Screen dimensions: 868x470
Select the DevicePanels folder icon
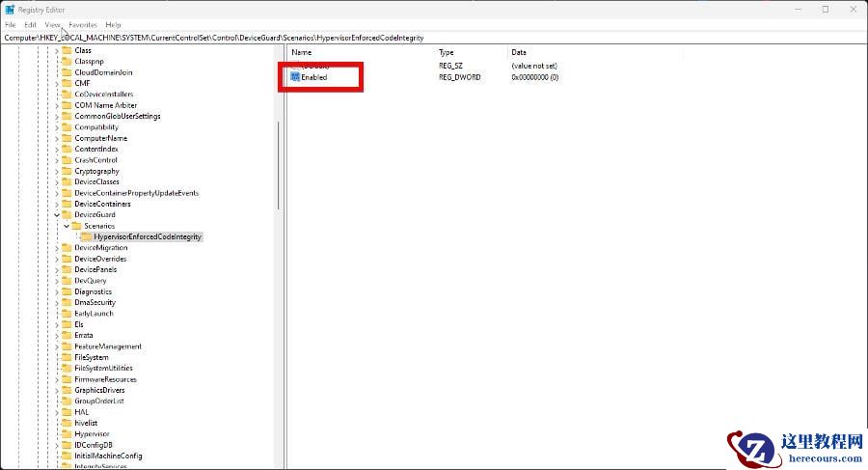[67, 270]
